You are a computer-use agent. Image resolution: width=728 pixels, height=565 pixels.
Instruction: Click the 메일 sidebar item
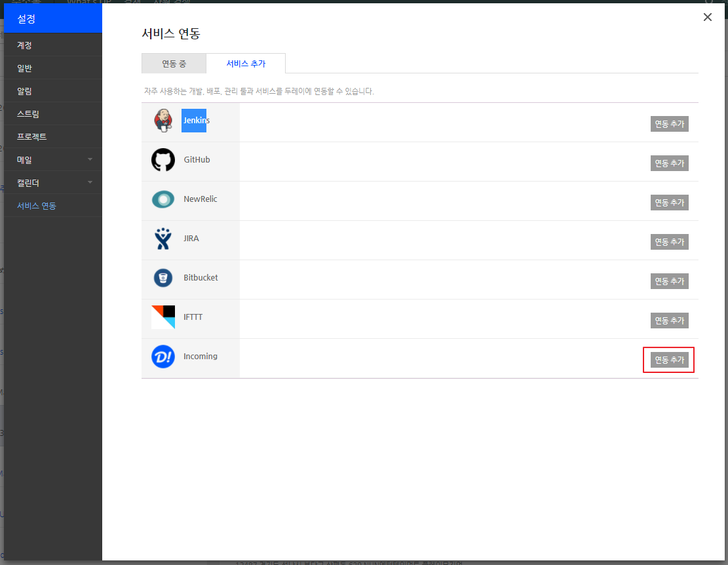pyautogui.click(x=53, y=160)
